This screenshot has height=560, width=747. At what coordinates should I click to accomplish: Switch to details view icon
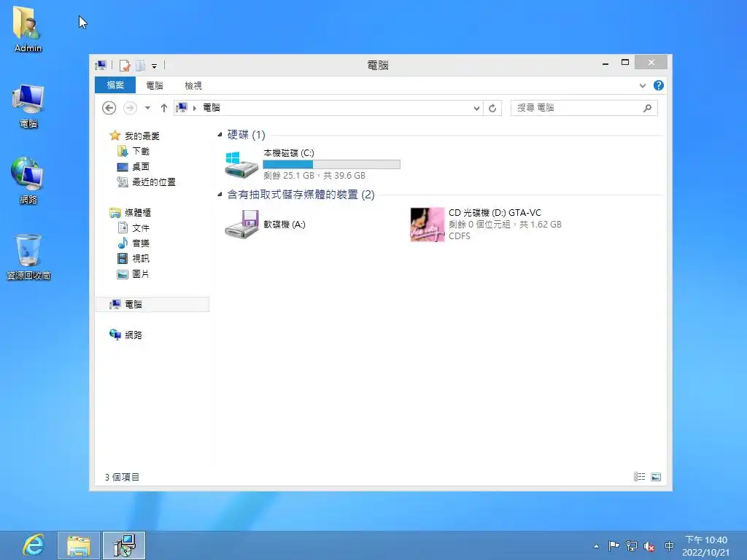tap(639, 477)
